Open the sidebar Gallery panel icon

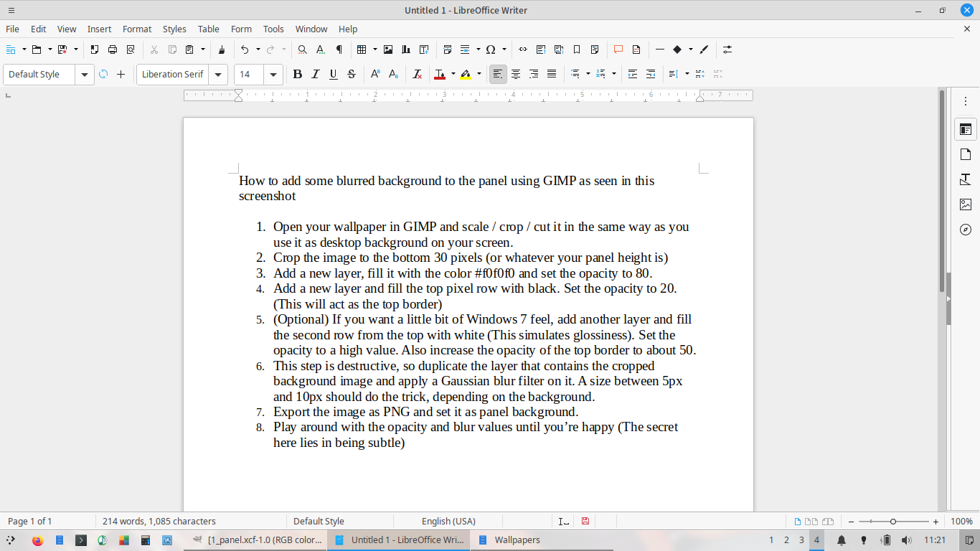point(966,204)
